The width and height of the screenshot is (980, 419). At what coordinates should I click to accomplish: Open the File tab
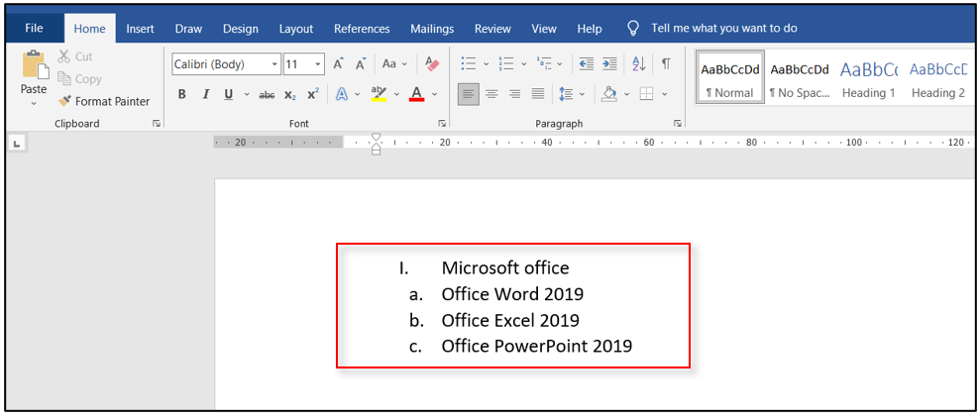click(x=34, y=28)
